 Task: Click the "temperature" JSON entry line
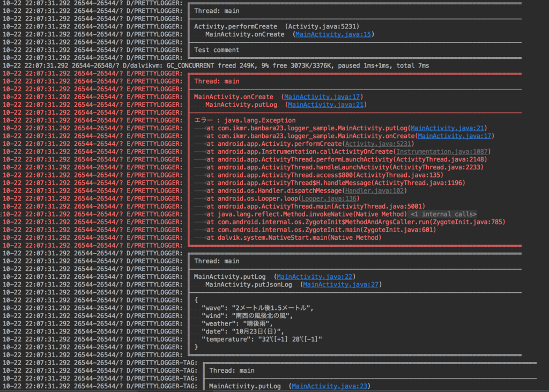pyautogui.click(x=262, y=339)
